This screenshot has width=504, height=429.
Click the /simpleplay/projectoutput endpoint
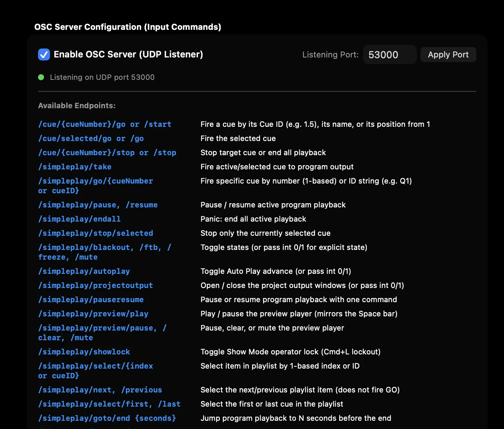[x=95, y=285]
